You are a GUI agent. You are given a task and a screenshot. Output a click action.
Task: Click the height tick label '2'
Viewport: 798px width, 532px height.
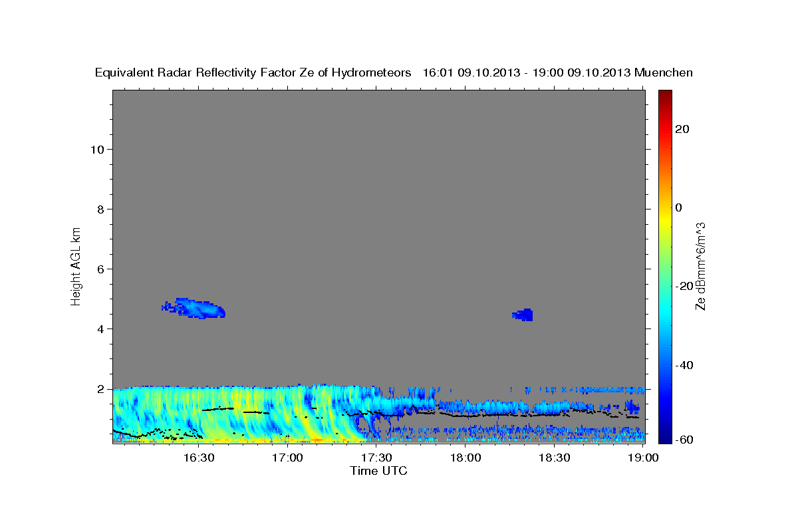tap(99, 389)
